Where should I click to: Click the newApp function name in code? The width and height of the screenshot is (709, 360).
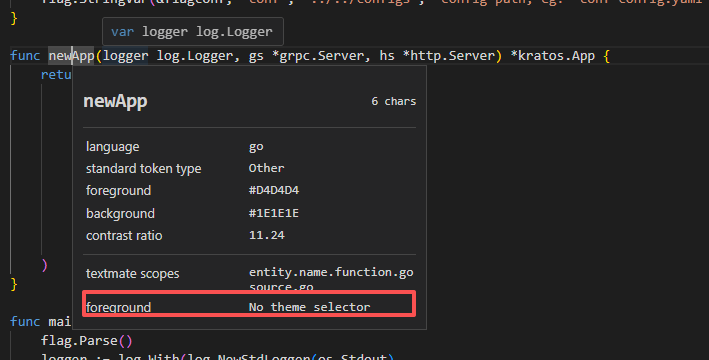pos(71,56)
